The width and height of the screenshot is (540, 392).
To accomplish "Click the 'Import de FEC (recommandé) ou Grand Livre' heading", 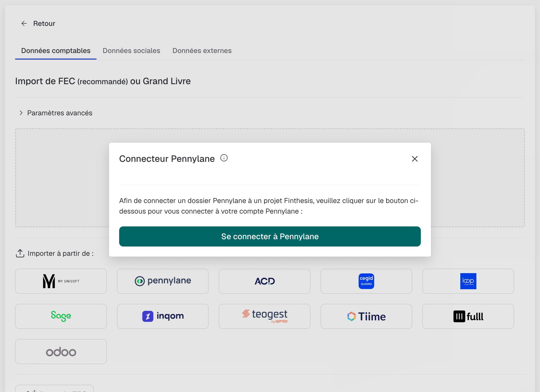I will (x=103, y=81).
